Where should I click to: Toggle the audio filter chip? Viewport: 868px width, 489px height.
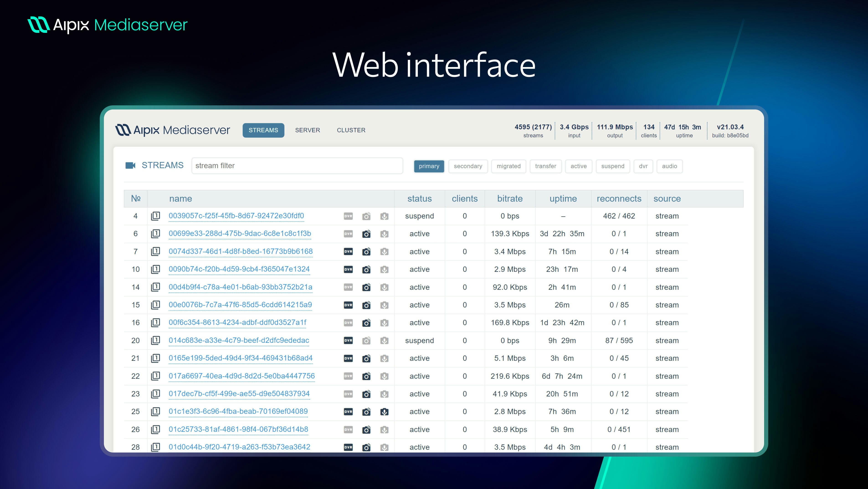tap(669, 166)
